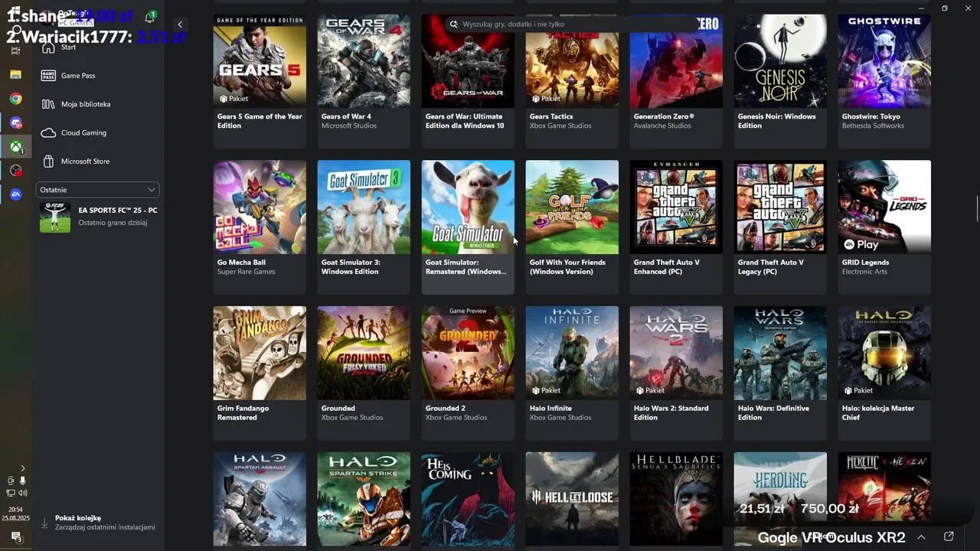
Task: Collapse the sidebar with back chevron
Action: 180,24
